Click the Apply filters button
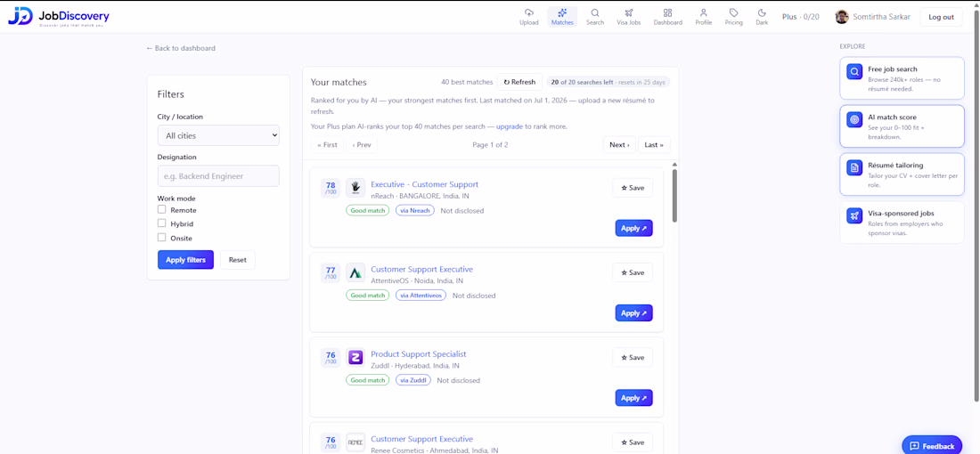The width and height of the screenshot is (980, 454). point(185,260)
